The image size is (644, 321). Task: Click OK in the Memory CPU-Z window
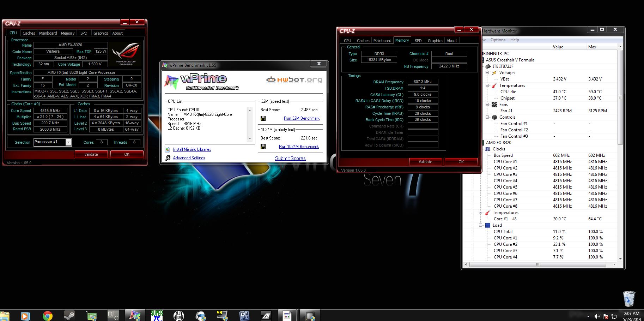461,162
